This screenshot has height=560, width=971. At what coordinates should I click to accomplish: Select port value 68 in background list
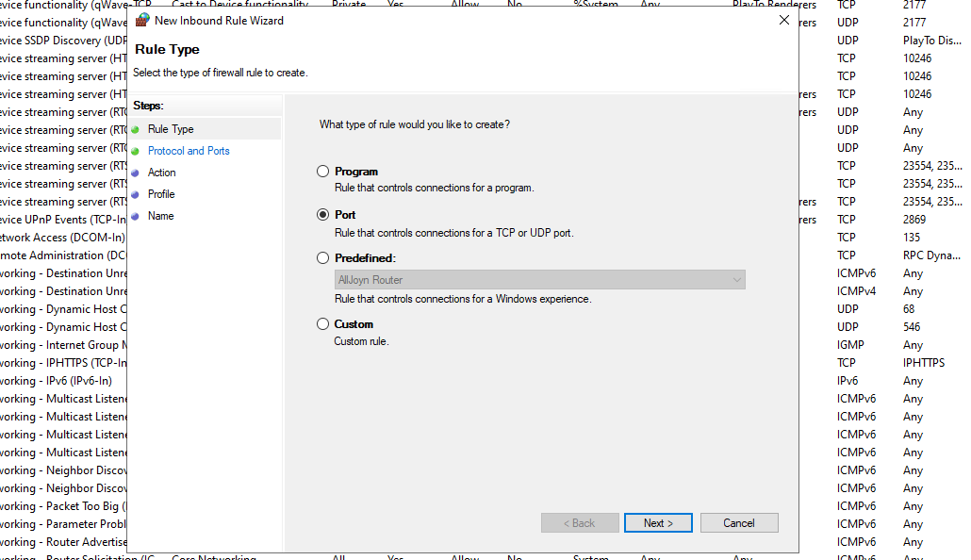point(909,309)
